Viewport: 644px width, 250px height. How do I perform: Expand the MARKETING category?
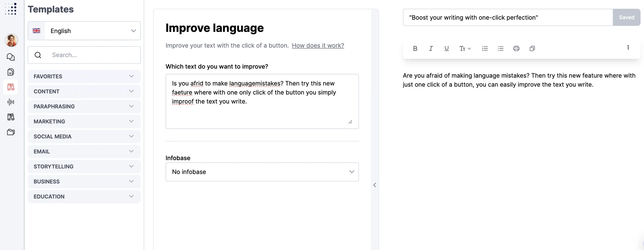point(84,121)
